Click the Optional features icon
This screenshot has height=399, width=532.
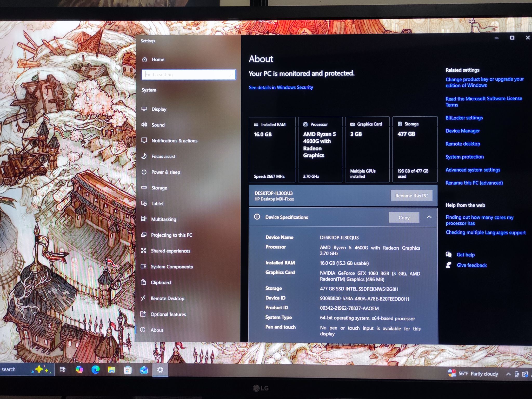point(143,314)
